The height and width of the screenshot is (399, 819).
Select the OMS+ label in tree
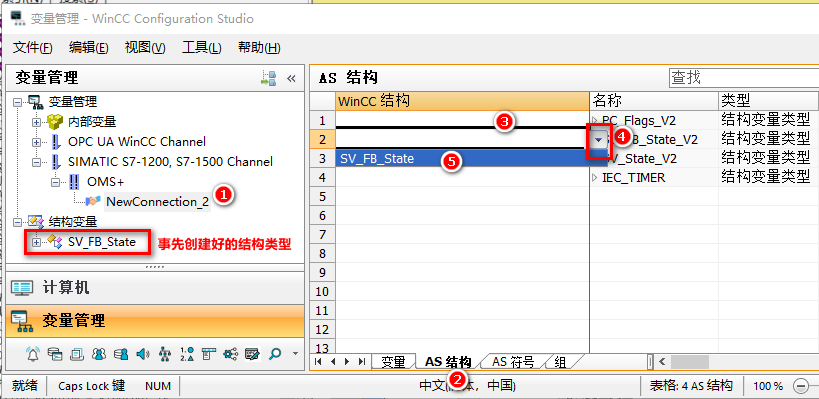coord(105,182)
